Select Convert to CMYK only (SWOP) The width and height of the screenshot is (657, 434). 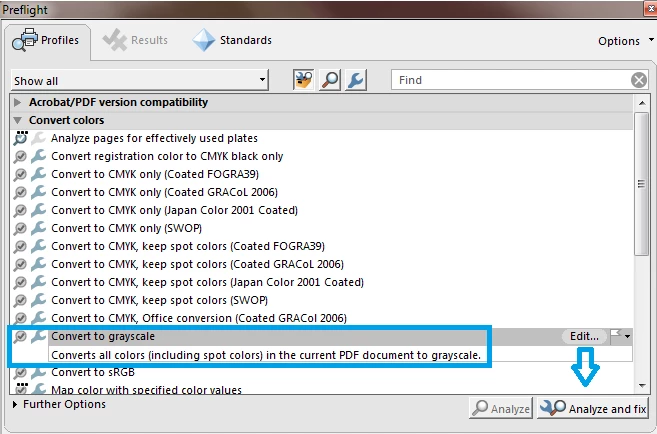click(x=127, y=228)
